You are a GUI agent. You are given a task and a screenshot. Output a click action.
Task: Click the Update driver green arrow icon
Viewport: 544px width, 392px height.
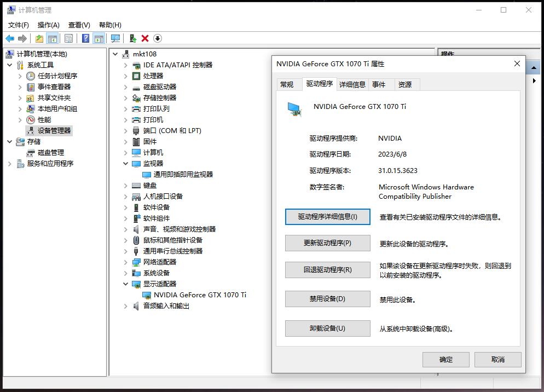tap(133, 38)
